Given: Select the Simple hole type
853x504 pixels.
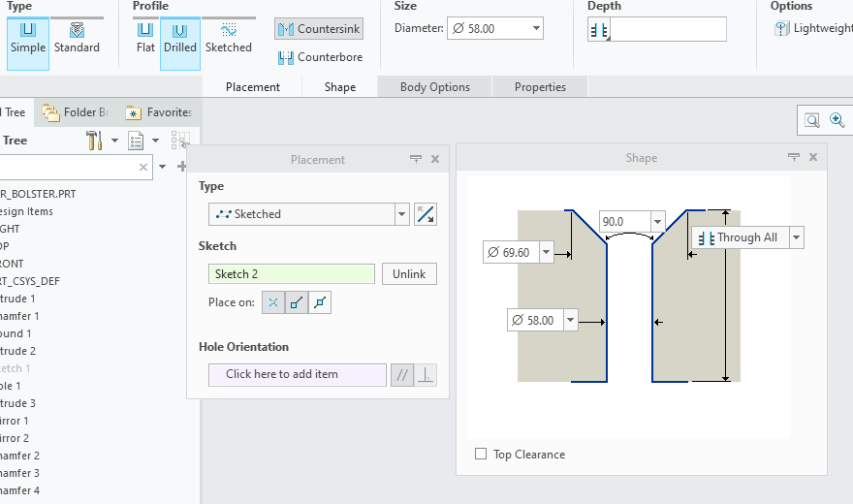Looking at the screenshot, I should (27, 38).
